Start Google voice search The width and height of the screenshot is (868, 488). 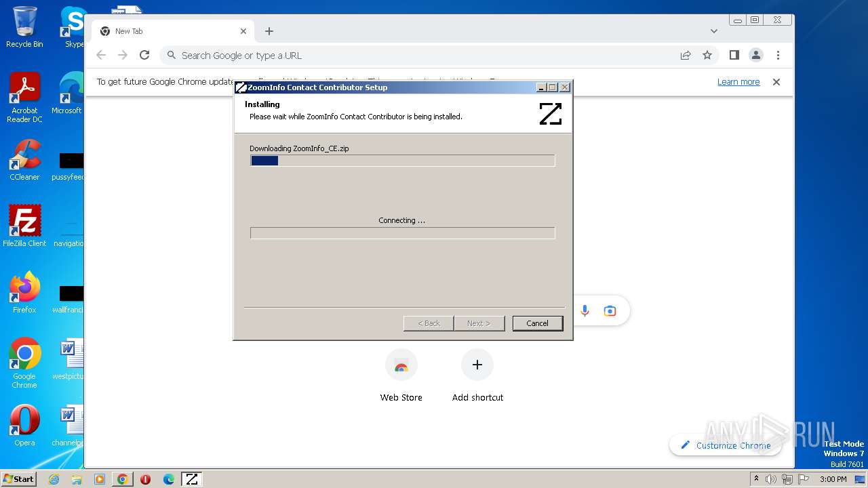tap(585, 311)
